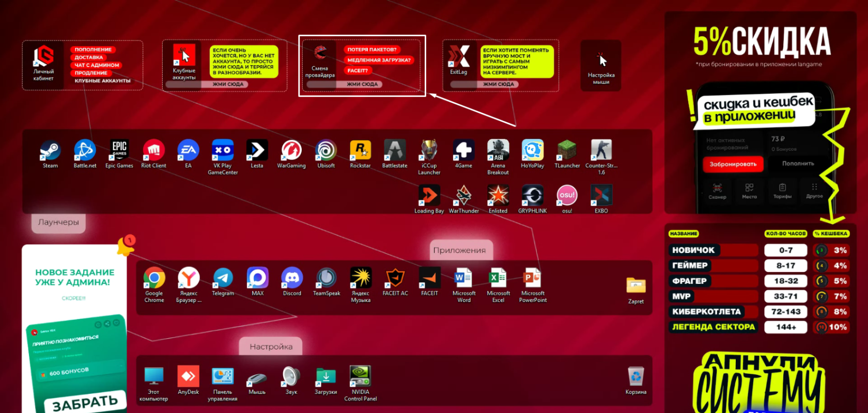
Task: Open the Epic Games launcher
Action: tap(119, 150)
